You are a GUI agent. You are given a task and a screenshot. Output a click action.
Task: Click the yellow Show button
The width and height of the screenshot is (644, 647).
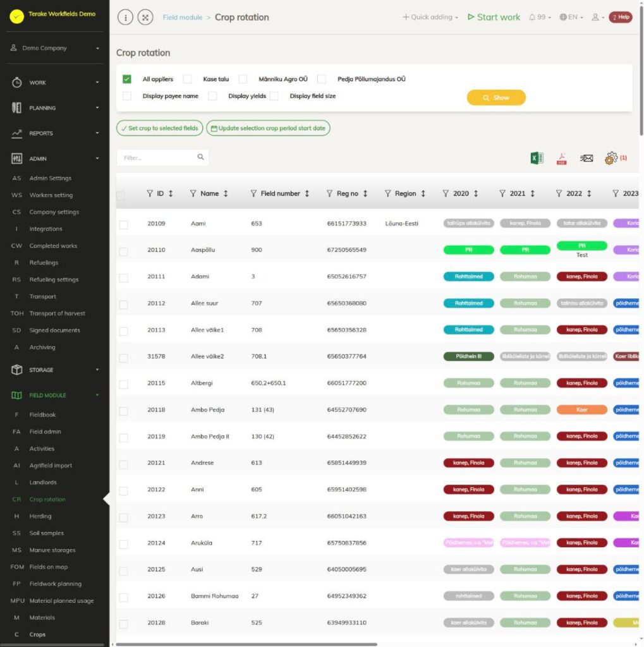[496, 98]
